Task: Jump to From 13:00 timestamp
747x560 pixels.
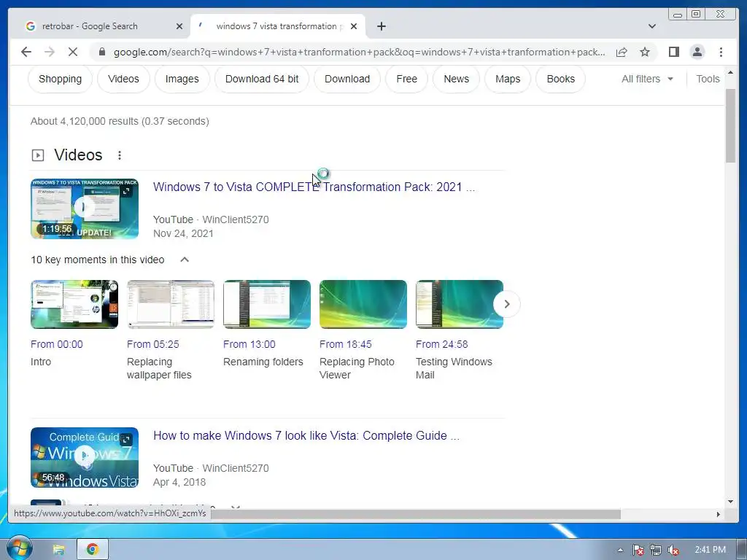Action: (249, 344)
